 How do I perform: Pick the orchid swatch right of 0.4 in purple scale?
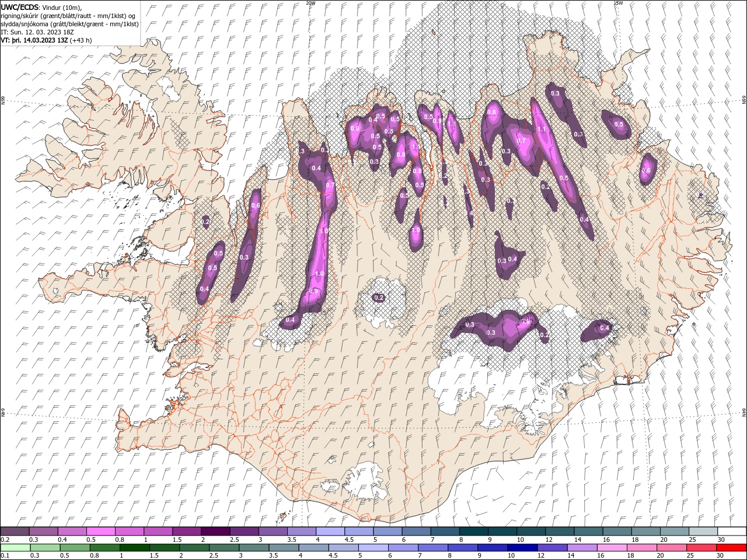click(72, 531)
